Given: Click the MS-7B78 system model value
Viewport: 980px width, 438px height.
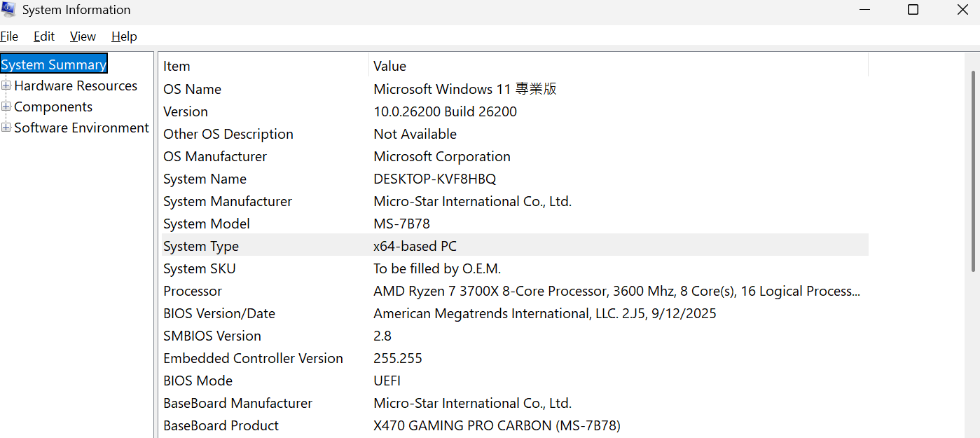Looking at the screenshot, I should (402, 224).
